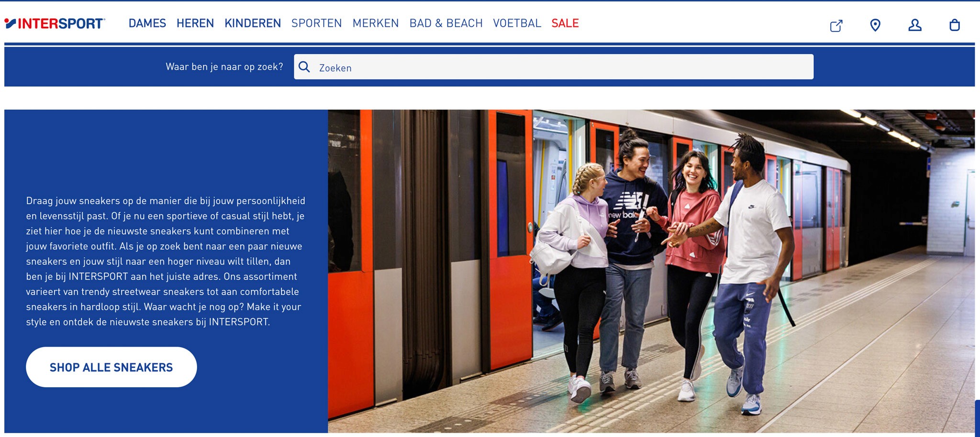980x437 pixels.
Task: Open the account profile icon
Action: click(x=915, y=25)
